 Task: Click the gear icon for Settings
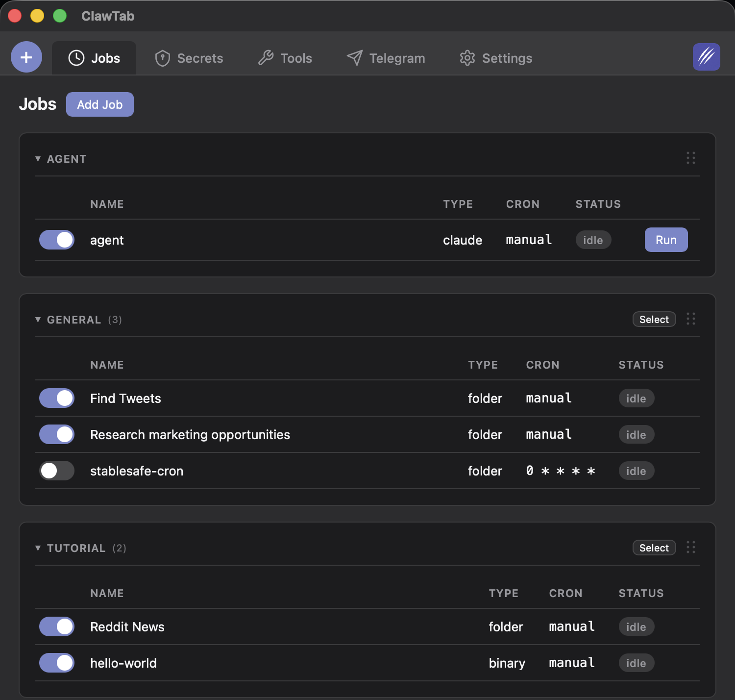tap(467, 58)
